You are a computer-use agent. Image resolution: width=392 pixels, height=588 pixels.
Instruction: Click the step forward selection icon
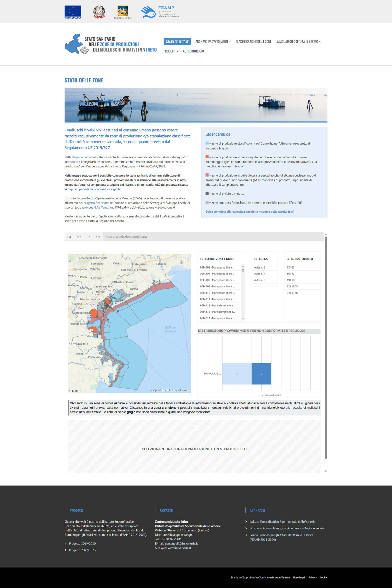(88, 237)
